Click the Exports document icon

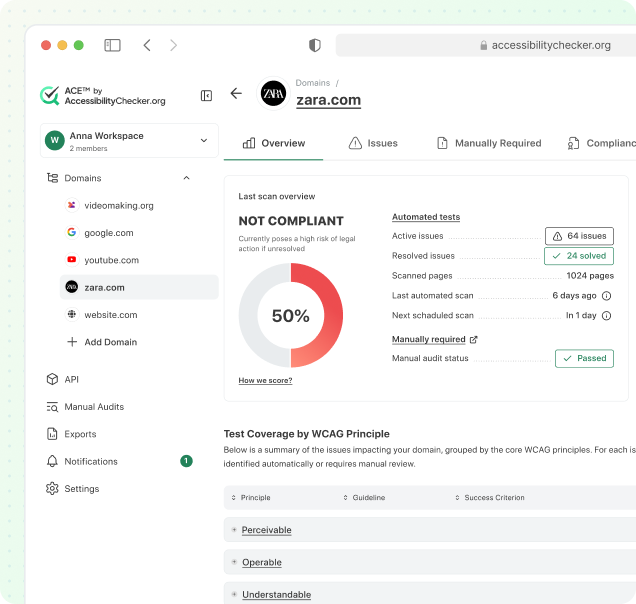click(x=52, y=434)
